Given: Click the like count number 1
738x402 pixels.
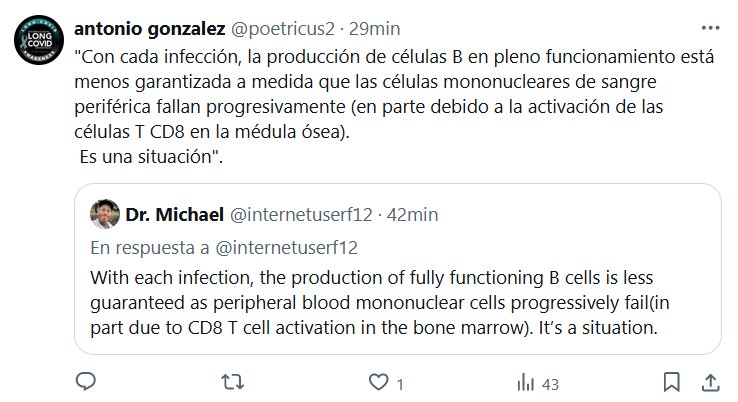Looking at the screenshot, I should click(401, 383).
